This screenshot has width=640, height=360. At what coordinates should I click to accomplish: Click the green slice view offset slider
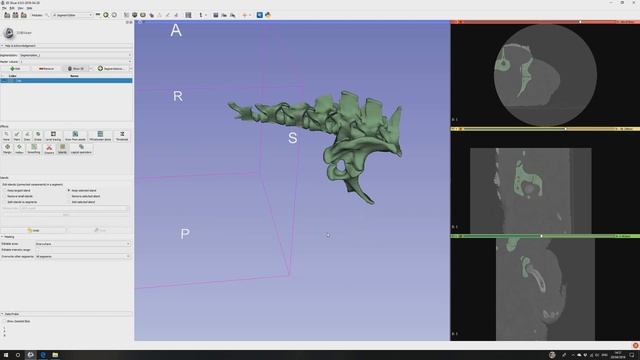[x=539, y=236]
